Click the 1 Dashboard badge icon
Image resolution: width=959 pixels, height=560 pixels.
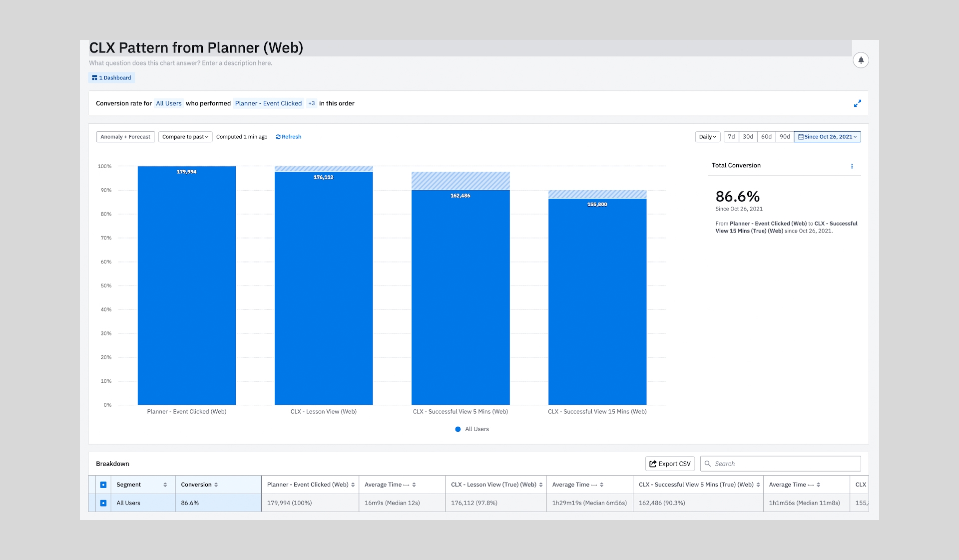(x=94, y=78)
